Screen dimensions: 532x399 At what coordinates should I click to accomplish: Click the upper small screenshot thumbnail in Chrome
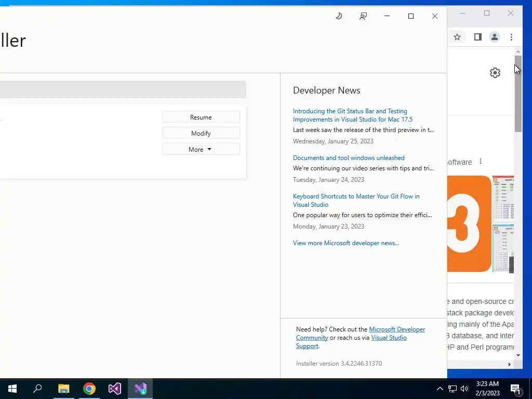point(503,199)
